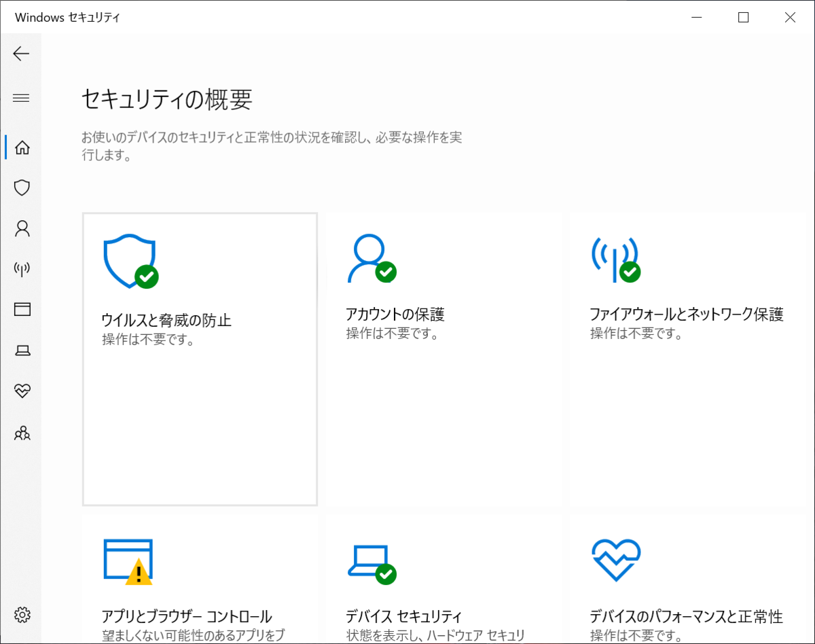Open account protection person sidebar icon
815x644 pixels.
[x=22, y=228]
